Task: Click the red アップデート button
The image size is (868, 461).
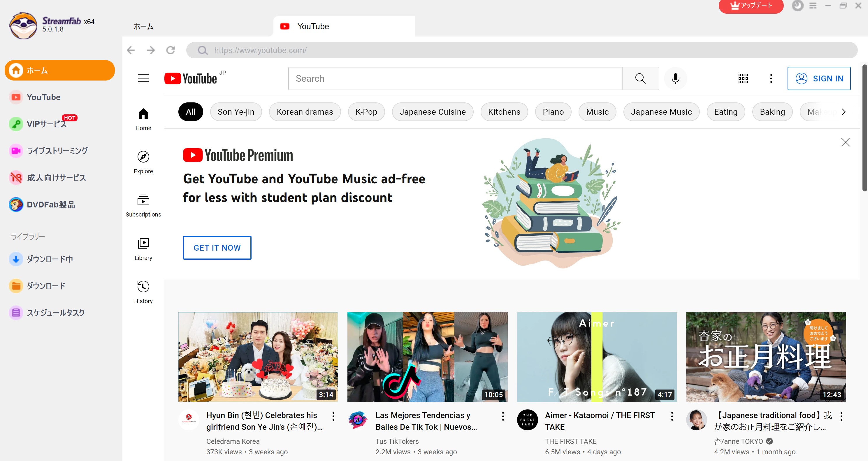Action: coord(751,6)
